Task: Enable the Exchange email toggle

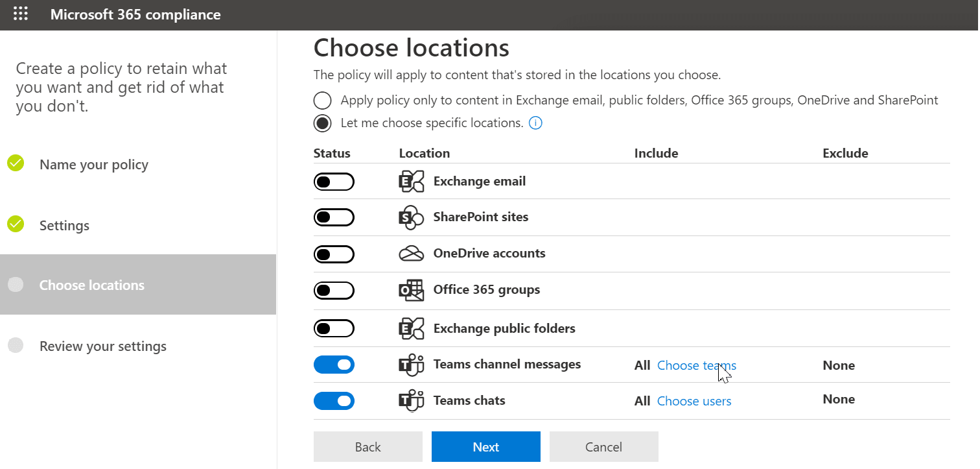Action: (334, 182)
